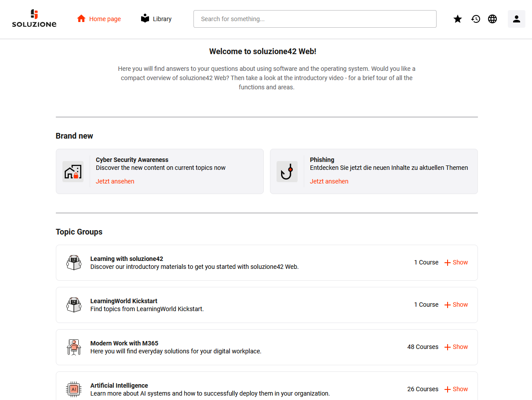Click the plus icon for Artificial Intelligence
Screen dimensions: 532x400
point(448,389)
